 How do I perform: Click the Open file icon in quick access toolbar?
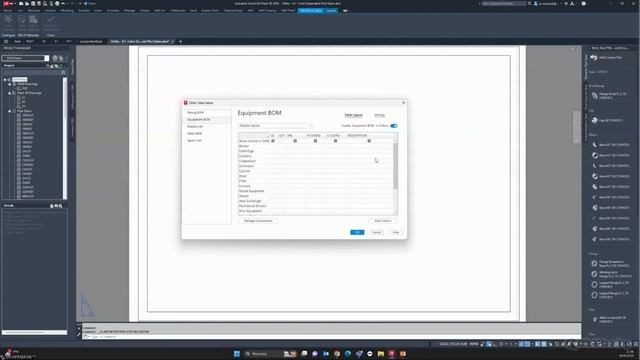click(27, 3)
